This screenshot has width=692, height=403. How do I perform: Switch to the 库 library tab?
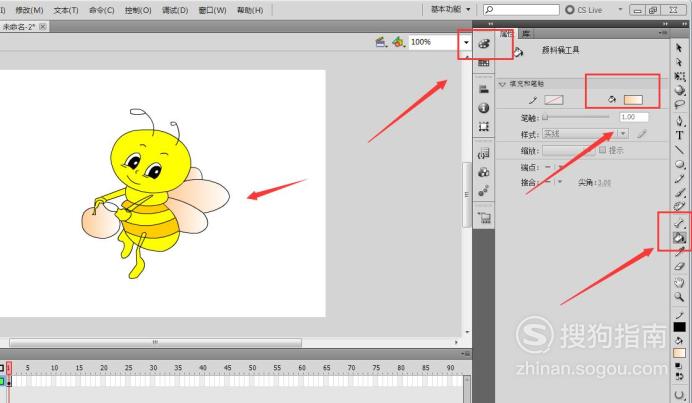point(526,34)
